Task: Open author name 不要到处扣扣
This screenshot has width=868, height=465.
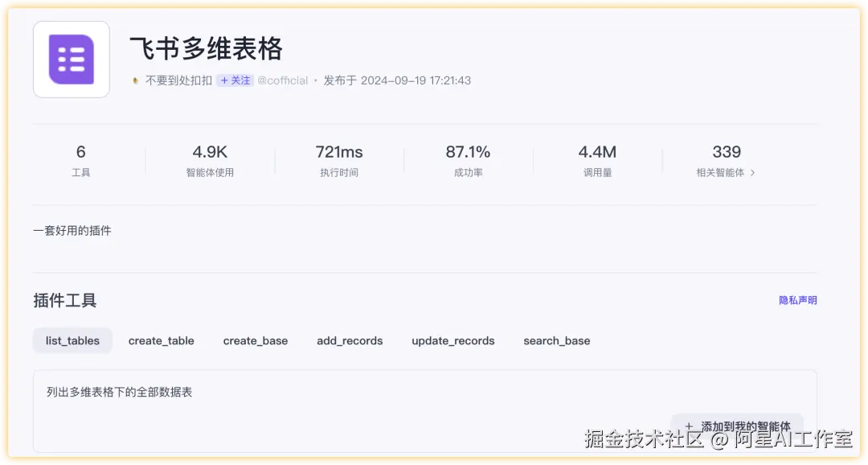Action: [x=178, y=80]
